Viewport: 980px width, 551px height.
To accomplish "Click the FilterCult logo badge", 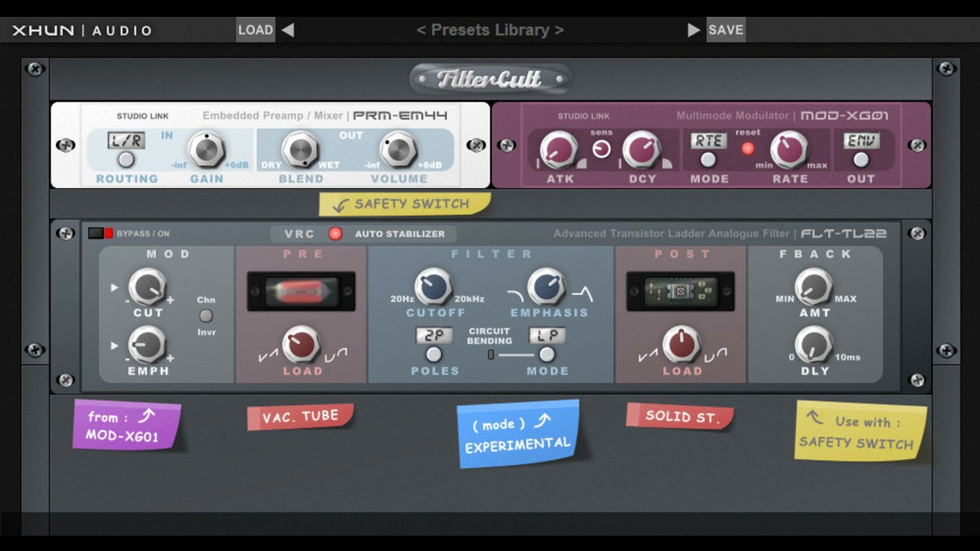I will point(490,79).
